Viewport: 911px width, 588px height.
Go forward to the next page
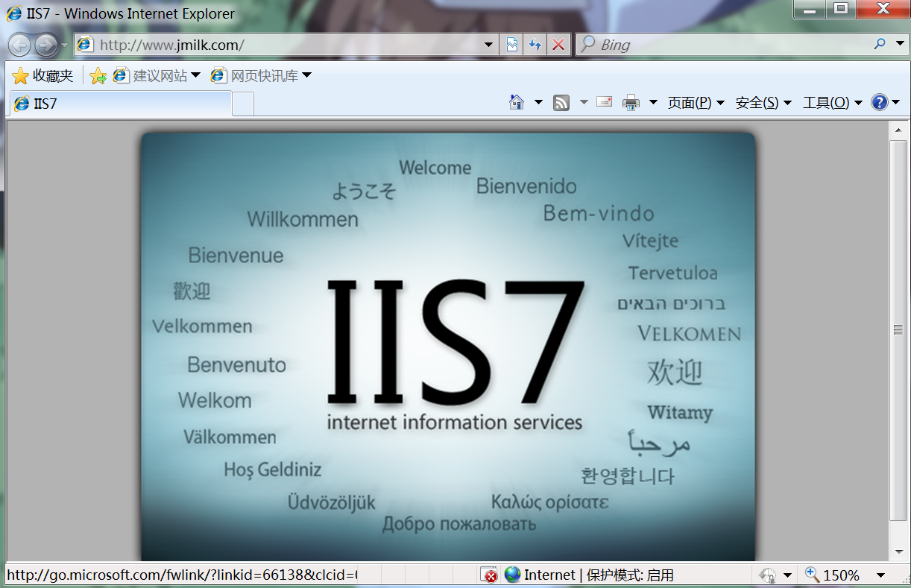(46, 45)
